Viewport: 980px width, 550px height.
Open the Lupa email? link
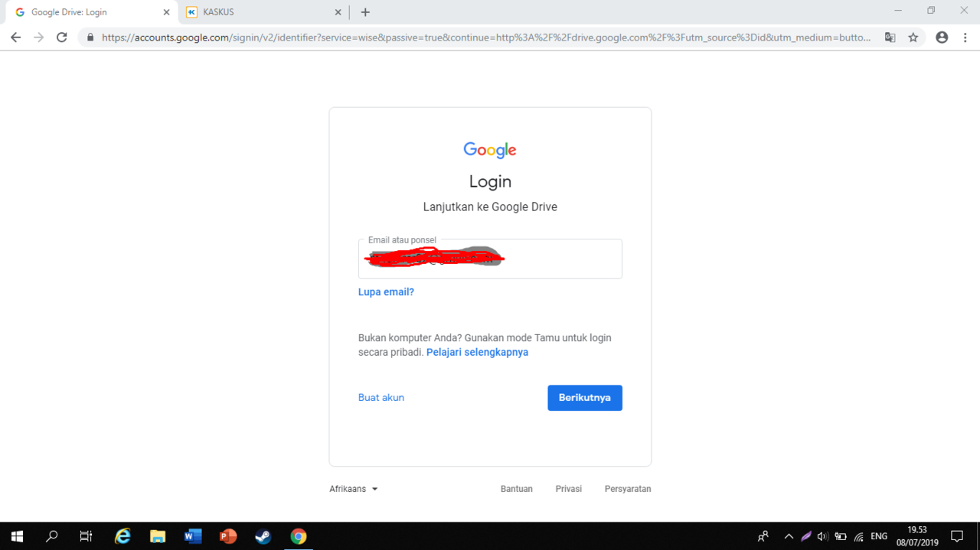tap(386, 292)
